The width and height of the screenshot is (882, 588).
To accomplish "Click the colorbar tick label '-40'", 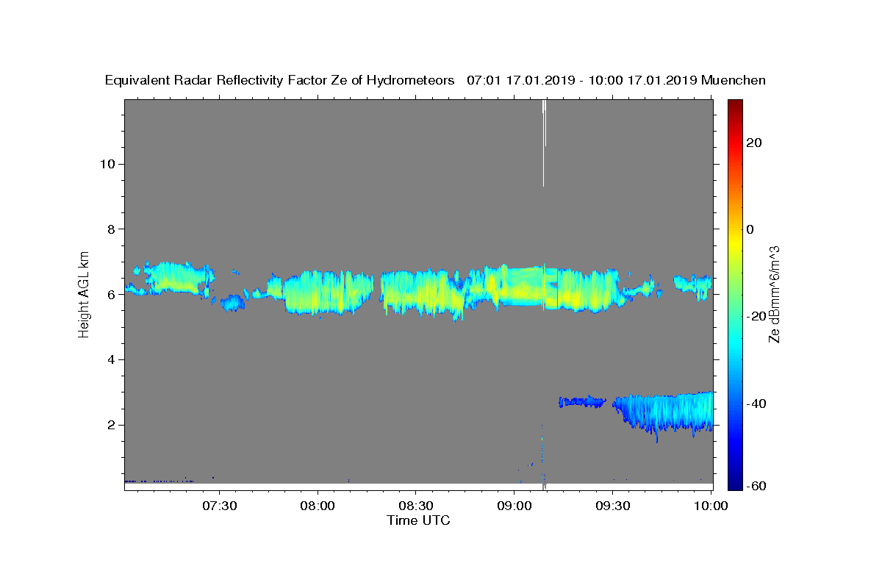I will point(756,403).
